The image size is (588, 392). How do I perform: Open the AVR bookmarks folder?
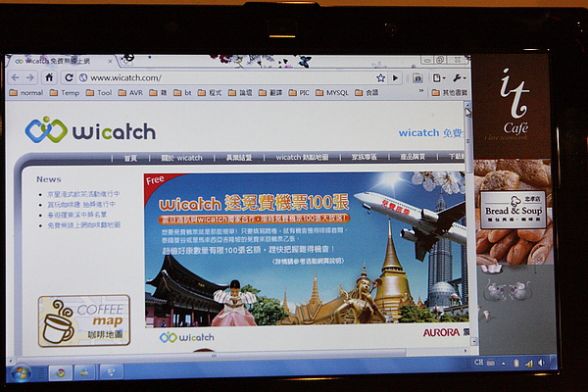coord(130,92)
